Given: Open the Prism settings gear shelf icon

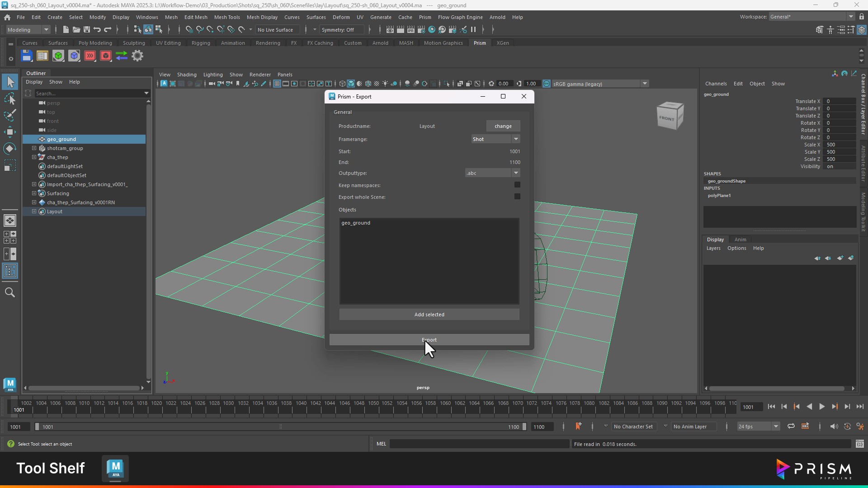Looking at the screenshot, I should 137,56.
